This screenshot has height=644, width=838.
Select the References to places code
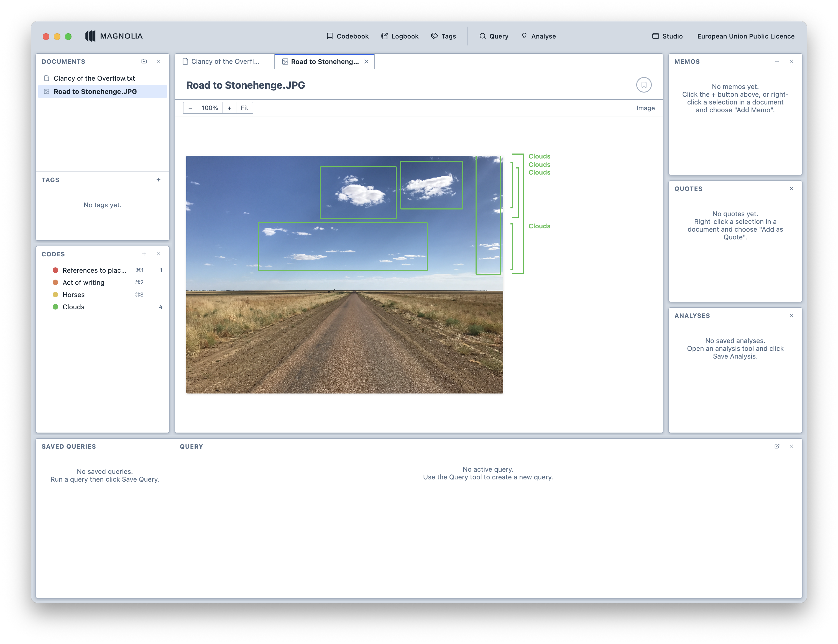pos(102,270)
